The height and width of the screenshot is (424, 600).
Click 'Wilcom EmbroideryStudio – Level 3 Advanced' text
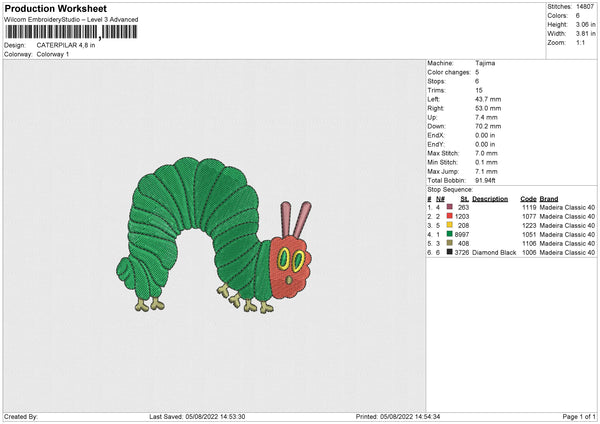pos(71,20)
